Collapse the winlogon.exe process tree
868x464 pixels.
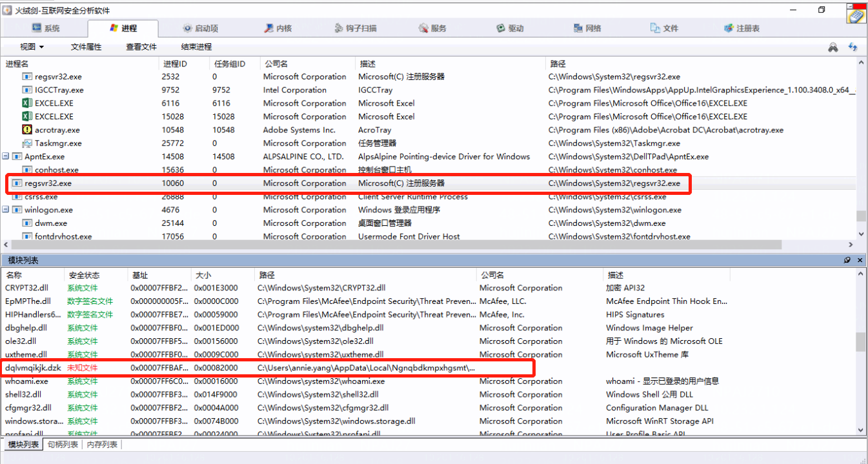coord(5,210)
